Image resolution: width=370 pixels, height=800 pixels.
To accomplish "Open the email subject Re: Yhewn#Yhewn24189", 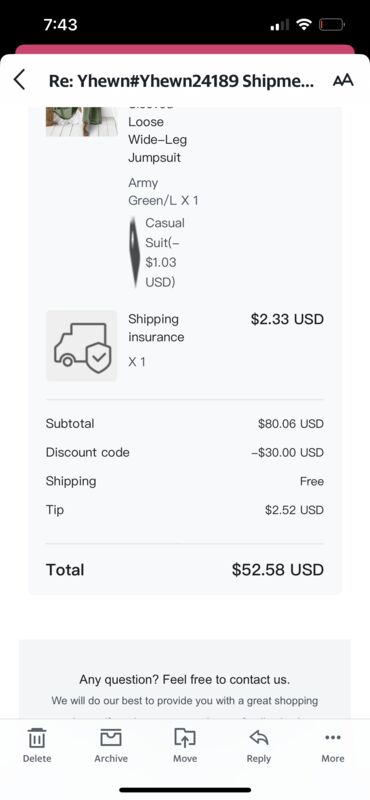I will tap(181, 81).
